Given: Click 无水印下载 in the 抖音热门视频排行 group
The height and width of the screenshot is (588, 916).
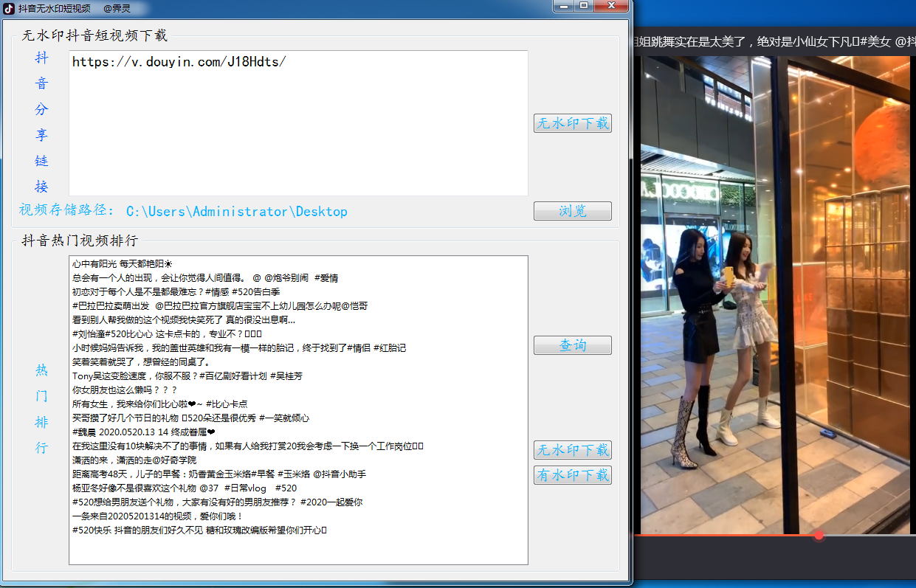Looking at the screenshot, I should coord(573,450).
